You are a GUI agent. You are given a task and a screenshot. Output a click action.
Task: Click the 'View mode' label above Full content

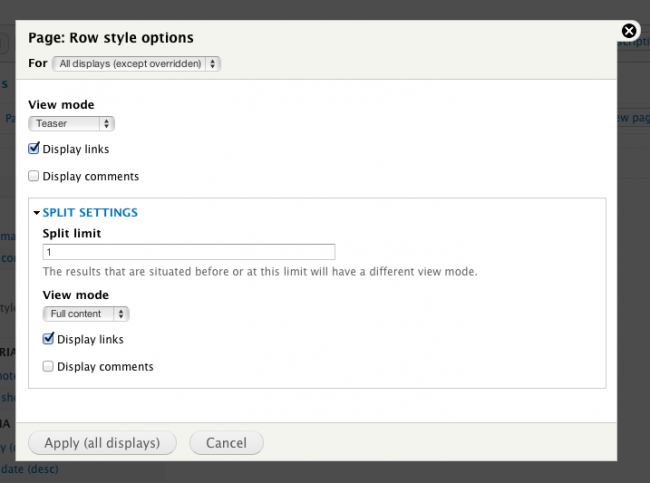[76, 295]
